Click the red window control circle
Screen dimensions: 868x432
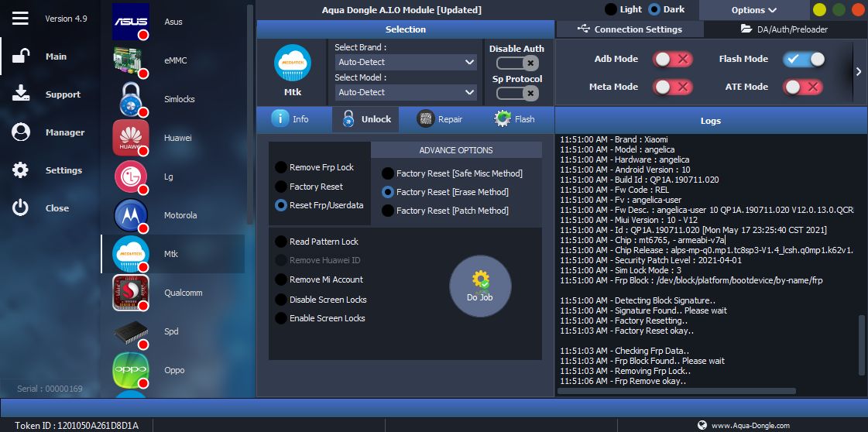click(x=858, y=10)
